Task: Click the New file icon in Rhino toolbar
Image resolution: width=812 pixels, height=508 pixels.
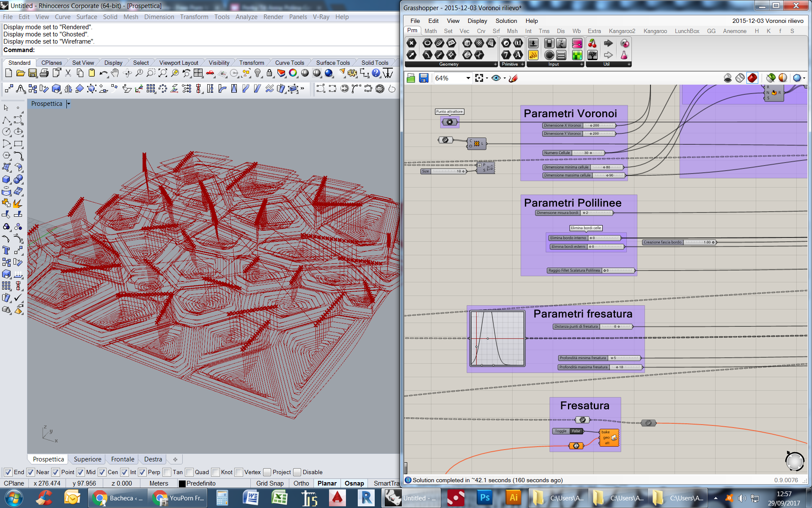Action: point(8,73)
